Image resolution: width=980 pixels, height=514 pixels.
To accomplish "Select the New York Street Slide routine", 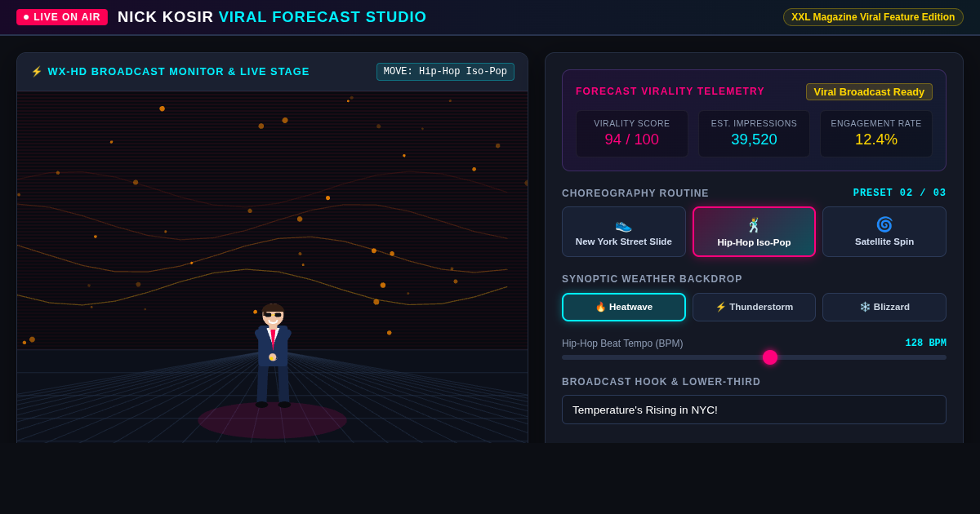I will tap(624, 232).
